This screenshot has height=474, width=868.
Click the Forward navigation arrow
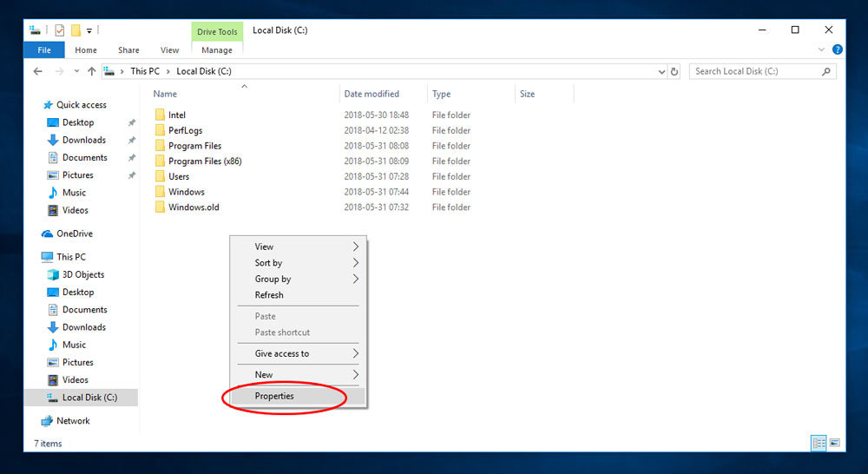59,71
